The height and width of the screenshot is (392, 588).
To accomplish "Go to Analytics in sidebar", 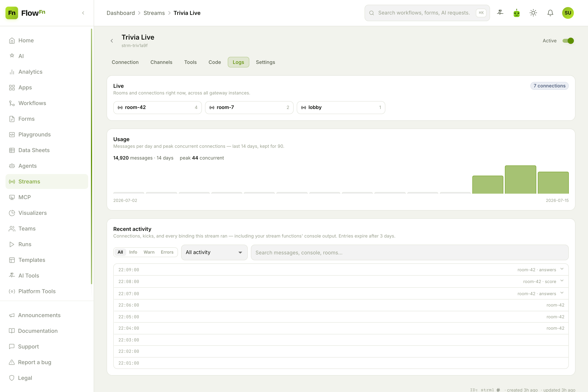I will pos(47,72).
